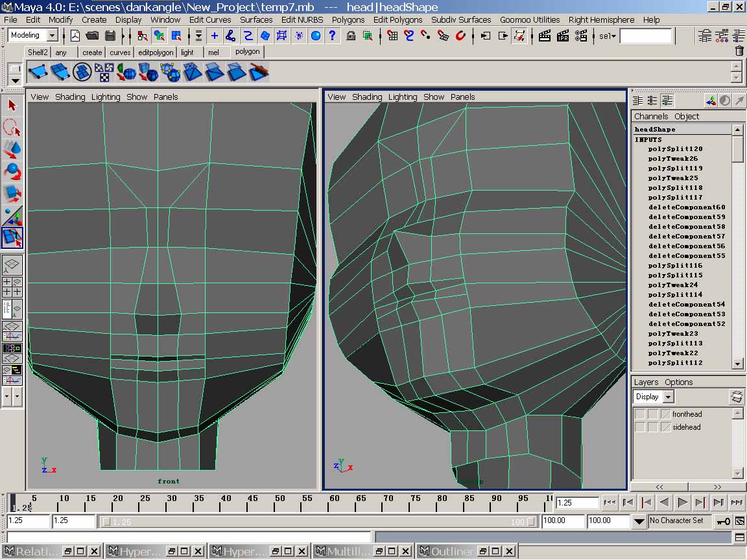Toggle the auto keyframe key button
This screenshot has height=560, width=747.
(722, 521)
